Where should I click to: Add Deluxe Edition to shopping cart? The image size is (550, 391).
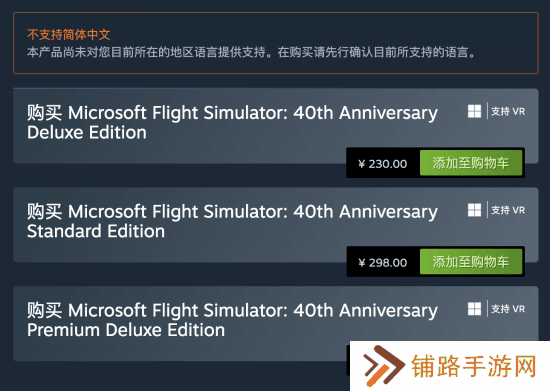pos(471,163)
